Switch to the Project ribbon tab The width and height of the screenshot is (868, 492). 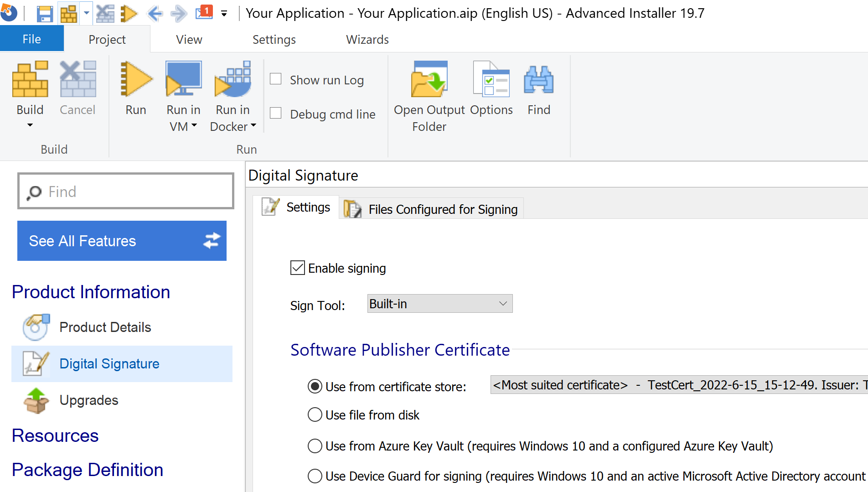[x=107, y=40]
